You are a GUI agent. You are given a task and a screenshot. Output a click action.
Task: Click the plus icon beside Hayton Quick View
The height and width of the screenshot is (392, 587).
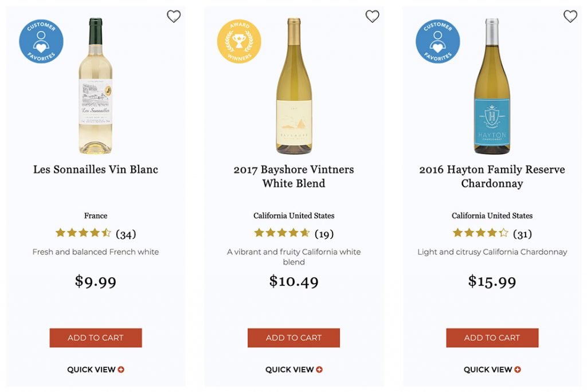point(518,369)
